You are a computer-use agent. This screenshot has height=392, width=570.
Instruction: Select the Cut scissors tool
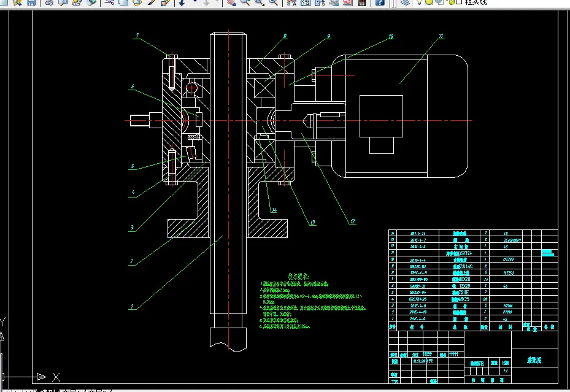(x=109, y=2)
